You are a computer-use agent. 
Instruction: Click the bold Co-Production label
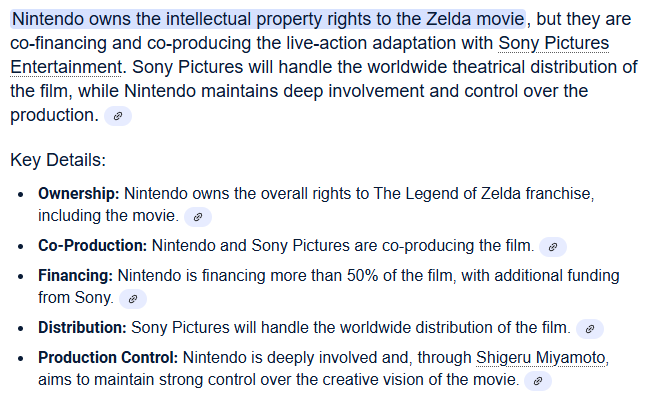point(93,245)
